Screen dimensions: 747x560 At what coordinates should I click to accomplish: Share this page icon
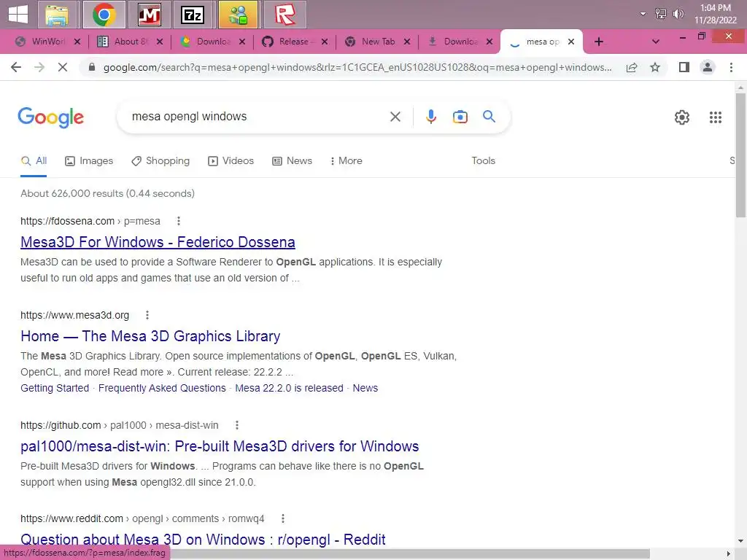(x=632, y=67)
